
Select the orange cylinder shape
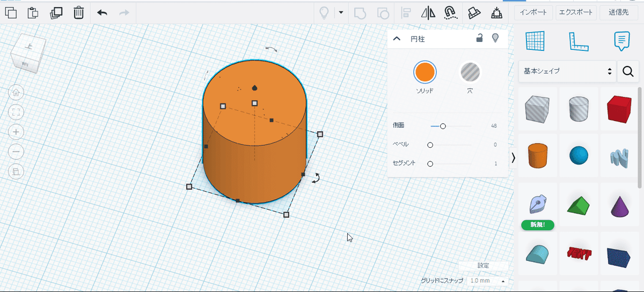(538, 155)
